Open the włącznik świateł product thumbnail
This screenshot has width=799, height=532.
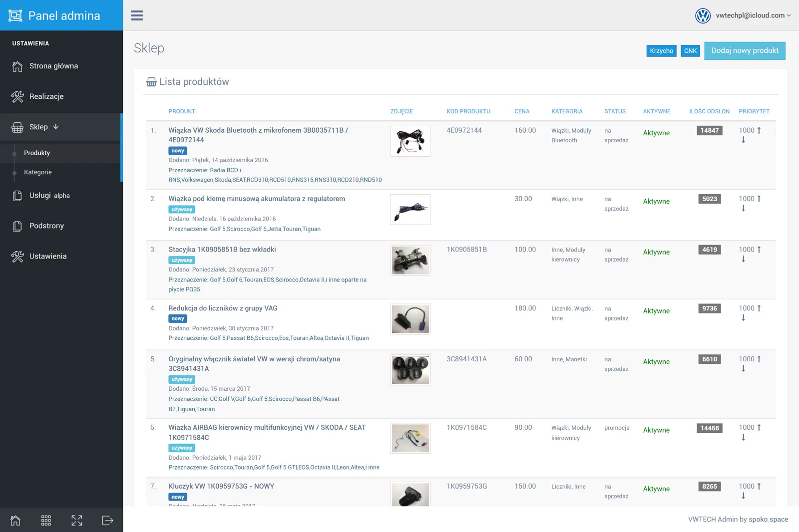coord(410,370)
